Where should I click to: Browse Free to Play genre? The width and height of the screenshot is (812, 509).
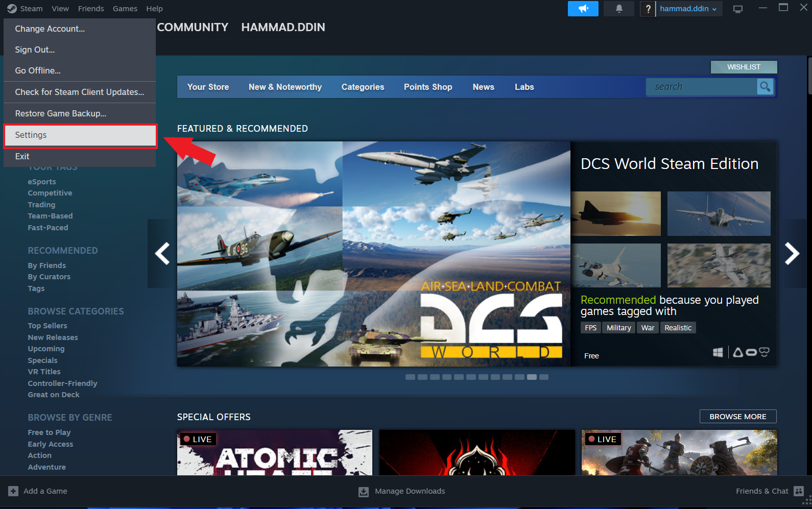tap(50, 432)
